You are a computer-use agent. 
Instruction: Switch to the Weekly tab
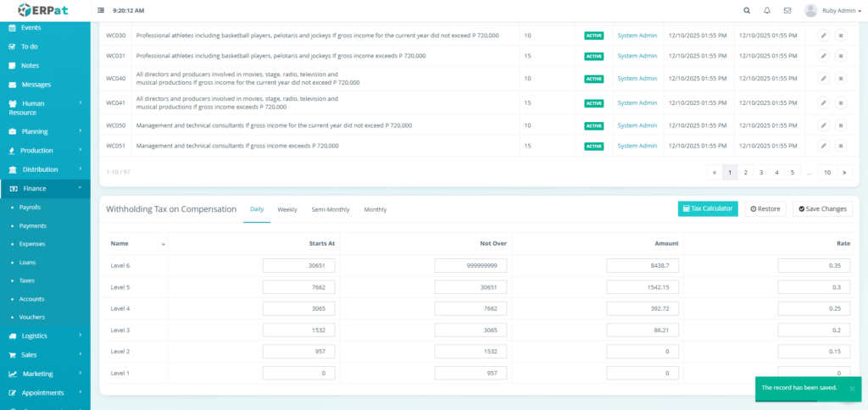(x=287, y=209)
